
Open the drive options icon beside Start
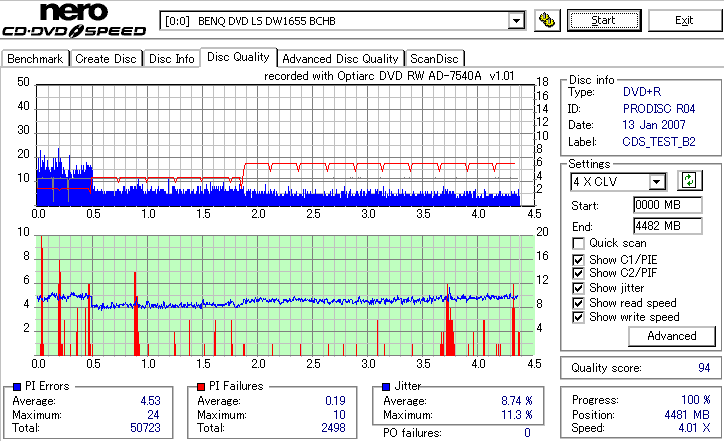(547, 20)
